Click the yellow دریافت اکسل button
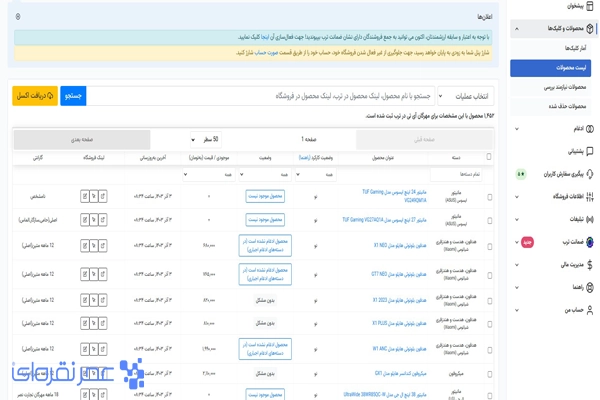This screenshot has width=600, height=400. click(35, 96)
